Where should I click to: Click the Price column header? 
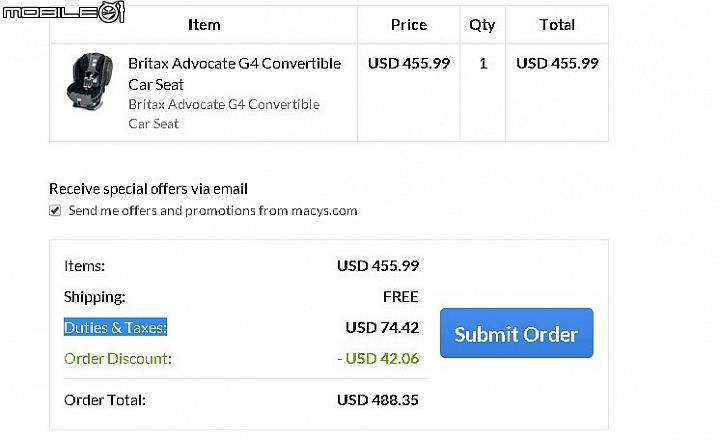409,25
